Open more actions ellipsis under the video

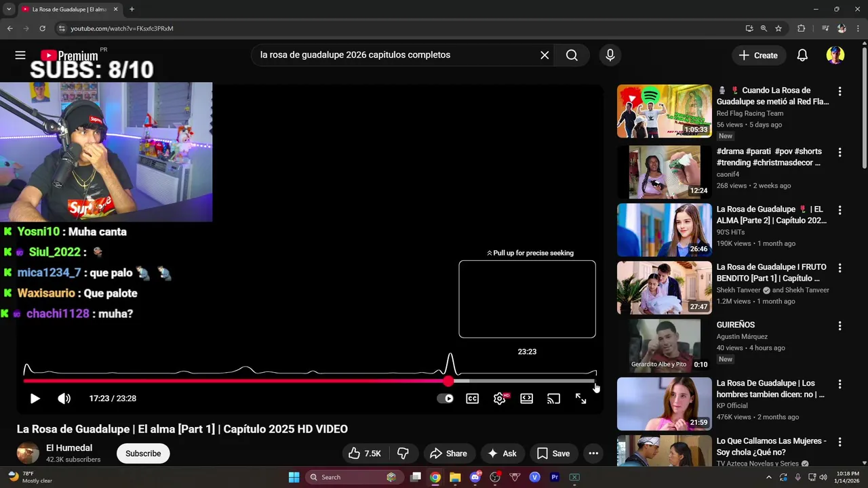[x=593, y=453]
